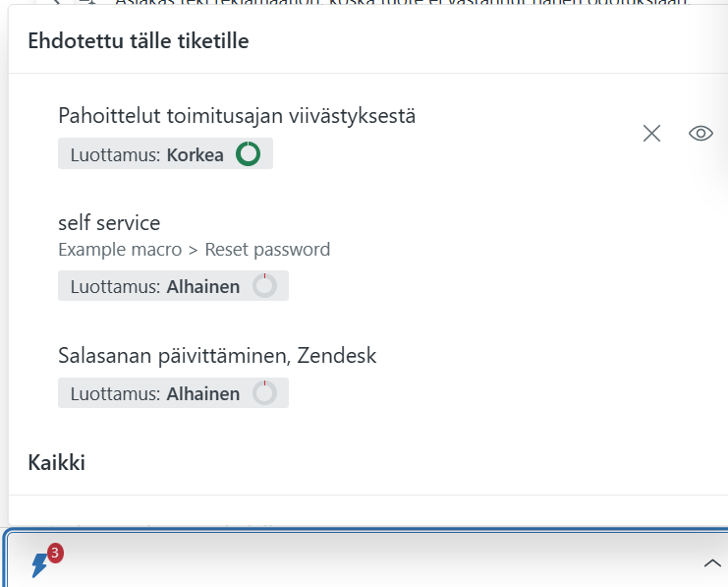Collapse the macro panel with the chevron
The width and height of the screenshot is (728, 587).
[712, 563]
